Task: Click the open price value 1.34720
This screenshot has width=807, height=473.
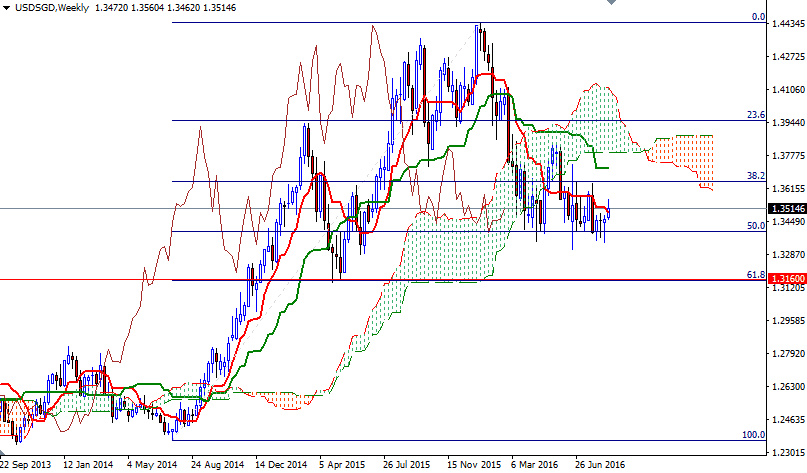Action: pyautogui.click(x=112, y=8)
